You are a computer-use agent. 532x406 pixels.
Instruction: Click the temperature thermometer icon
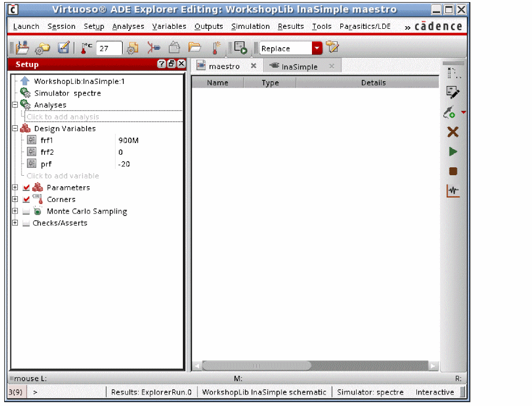[86, 48]
